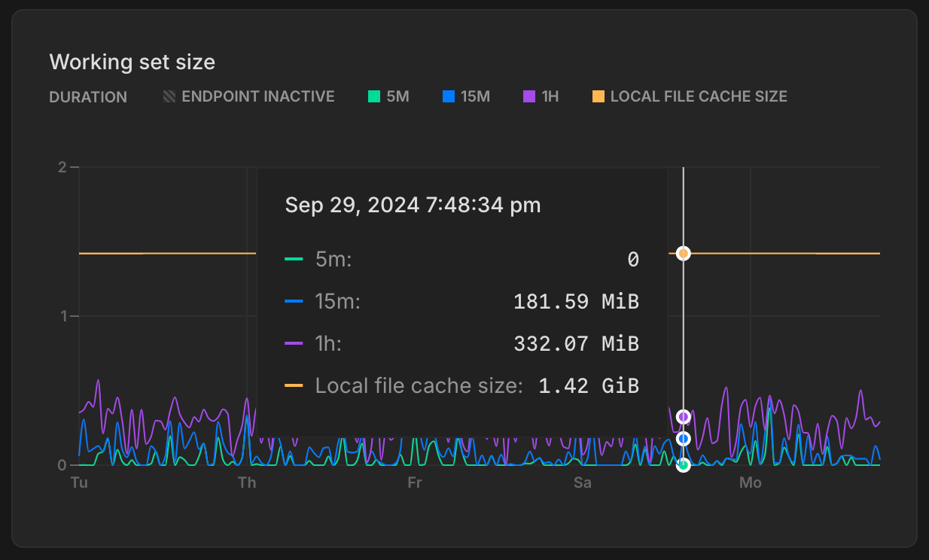Screen dimensions: 929x560
Task: Select the green 5m data point marker
Action: tap(682, 465)
